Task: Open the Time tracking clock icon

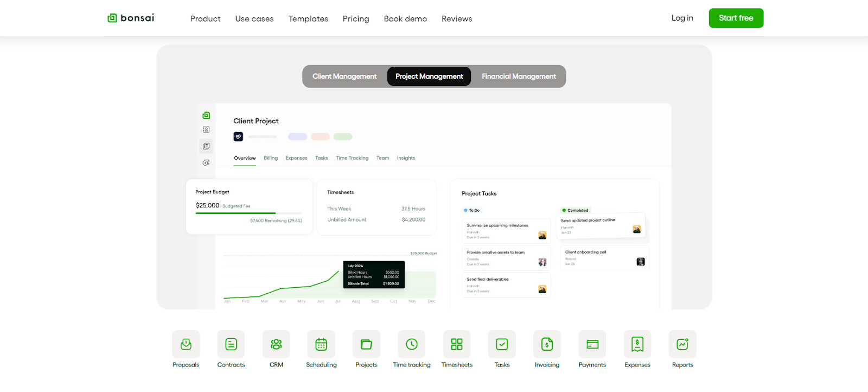Action: (412, 344)
